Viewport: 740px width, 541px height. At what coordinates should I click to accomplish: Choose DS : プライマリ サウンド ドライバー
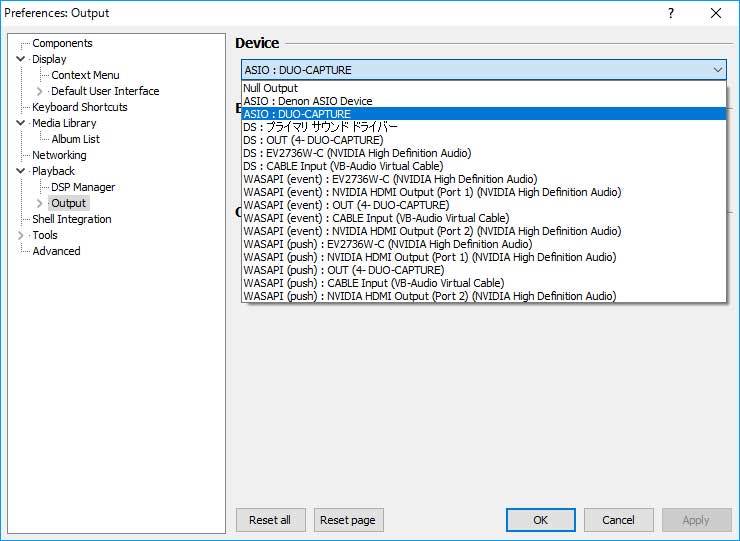coord(484,127)
